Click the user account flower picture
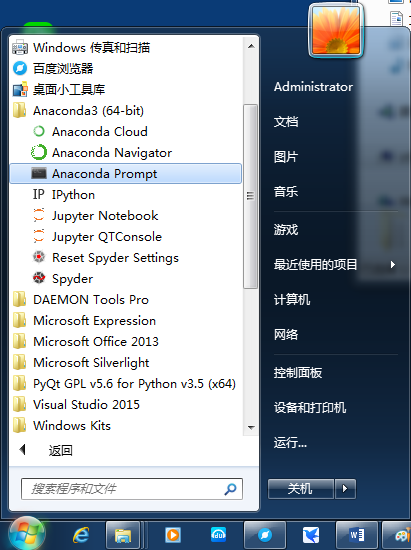 336,31
